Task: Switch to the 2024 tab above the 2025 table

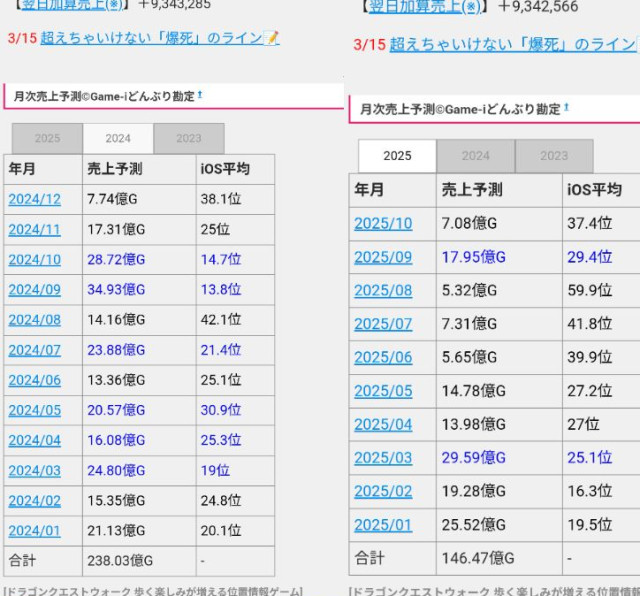Action: coord(476,156)
